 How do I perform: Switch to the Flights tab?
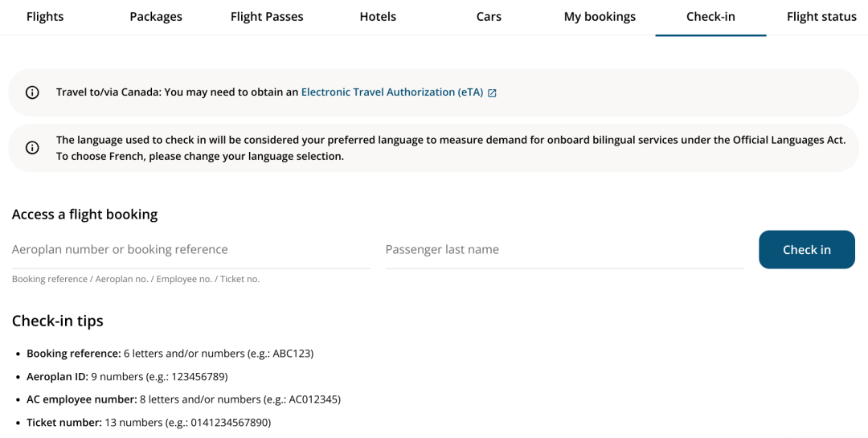pos(45,17)
